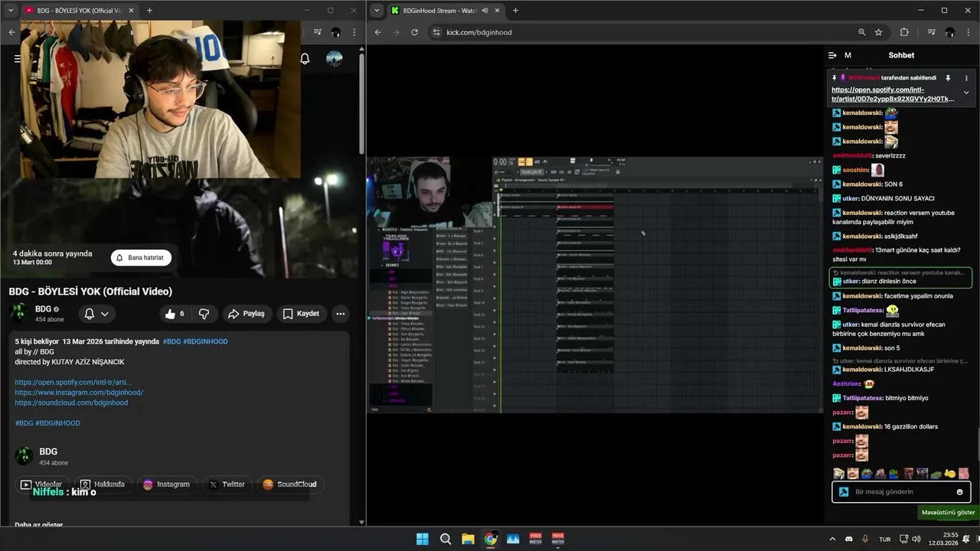
Task: Bookmark the Kick page with star icon
Action: pyautogui.click(x=879, y=32)
